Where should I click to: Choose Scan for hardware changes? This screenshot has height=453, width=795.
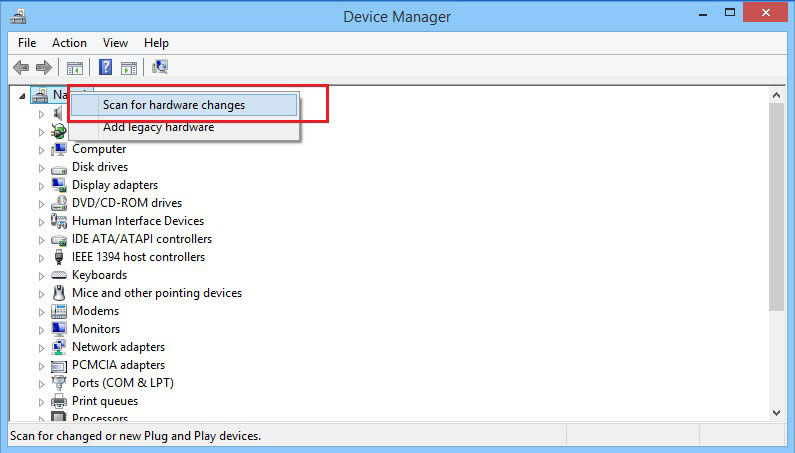[x=174, y=105]
